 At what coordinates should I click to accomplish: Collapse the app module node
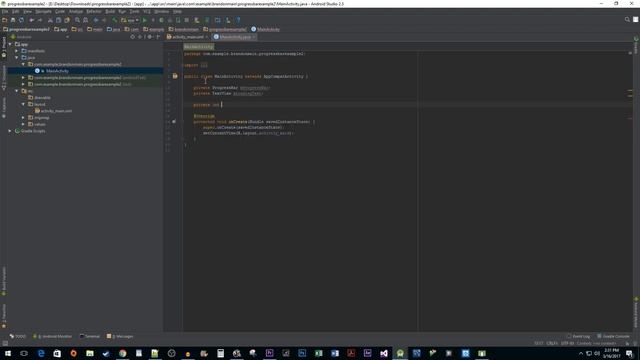[x=10, y=44]
